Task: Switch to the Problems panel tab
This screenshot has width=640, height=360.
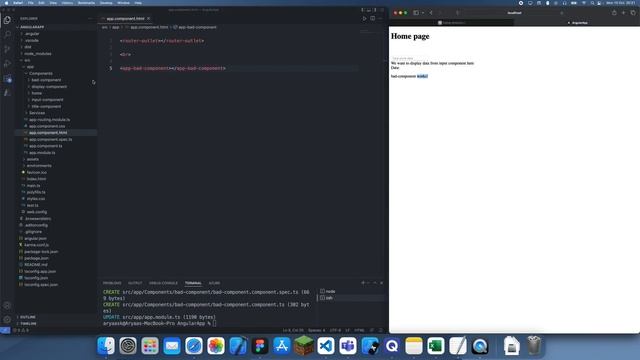Action: click(x=112, y=283)
